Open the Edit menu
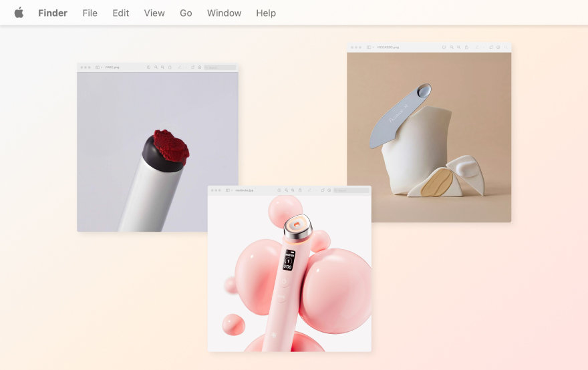The image size is (588, 370). tap(121, 13)
